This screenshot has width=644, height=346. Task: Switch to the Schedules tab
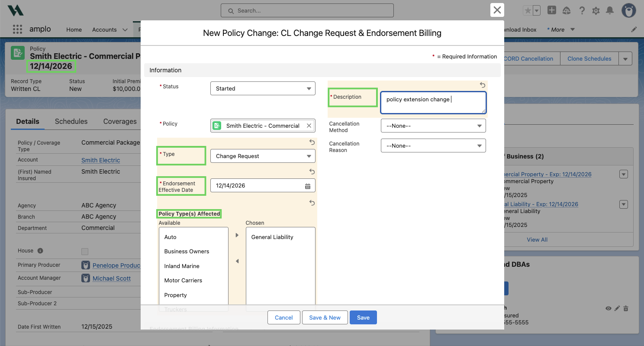point(71,121)
